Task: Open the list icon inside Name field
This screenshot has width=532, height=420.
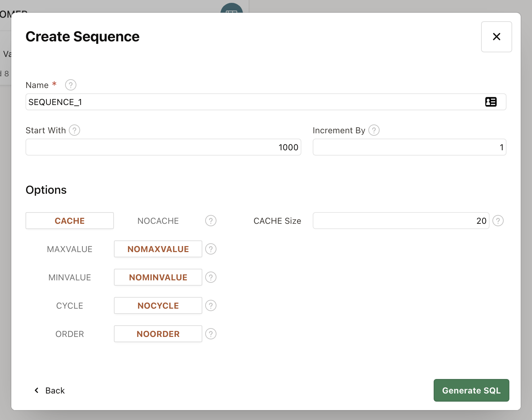Action: [x=491, y=102]
